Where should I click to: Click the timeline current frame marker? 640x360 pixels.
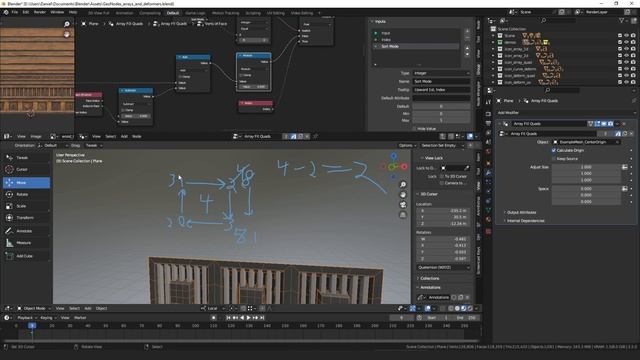(32, 326)
